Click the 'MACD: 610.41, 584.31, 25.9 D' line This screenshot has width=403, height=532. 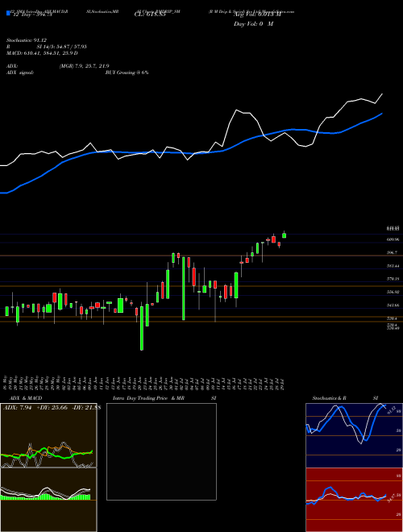click(43, 53)
